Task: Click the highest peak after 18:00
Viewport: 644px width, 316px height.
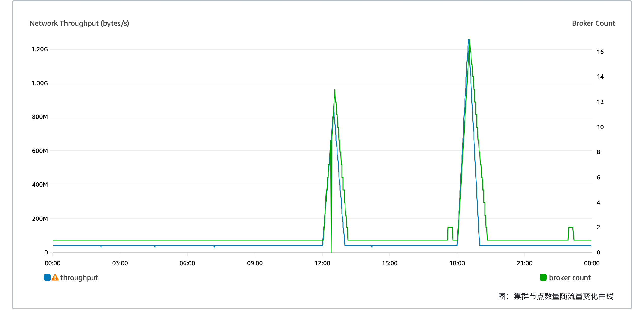Action: 469,40
